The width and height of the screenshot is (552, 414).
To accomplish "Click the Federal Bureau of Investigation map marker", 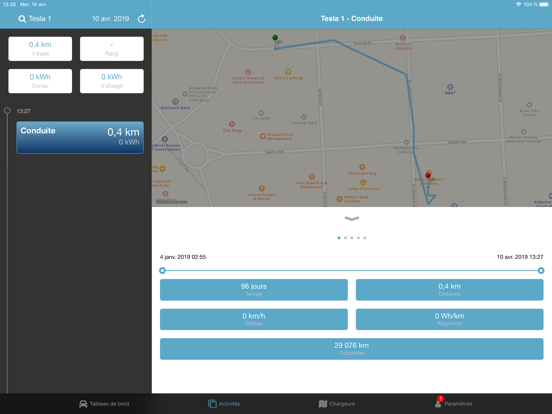I will [164, 139].
